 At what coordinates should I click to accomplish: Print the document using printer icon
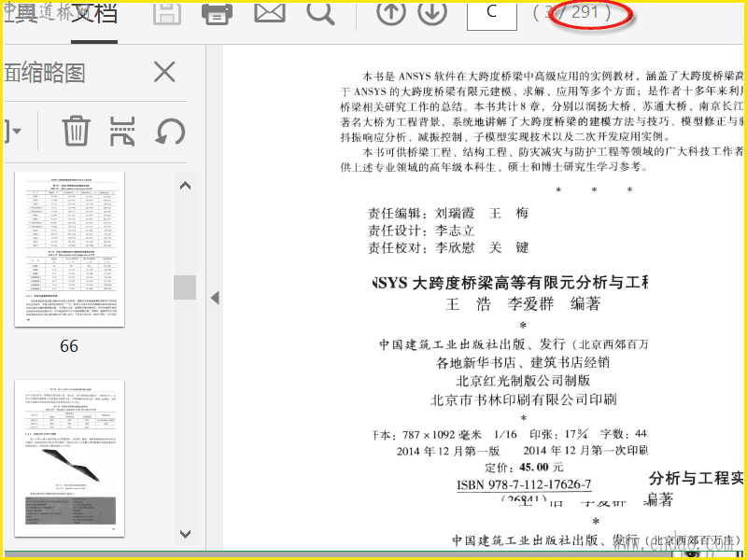218,13
